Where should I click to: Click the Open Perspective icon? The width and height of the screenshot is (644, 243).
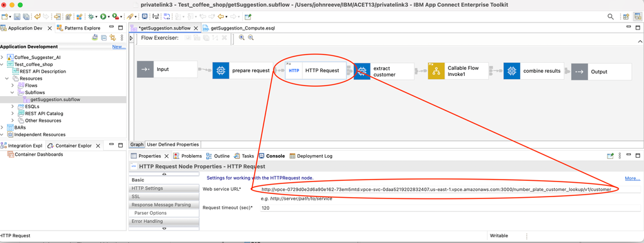[x=626, y=17]
